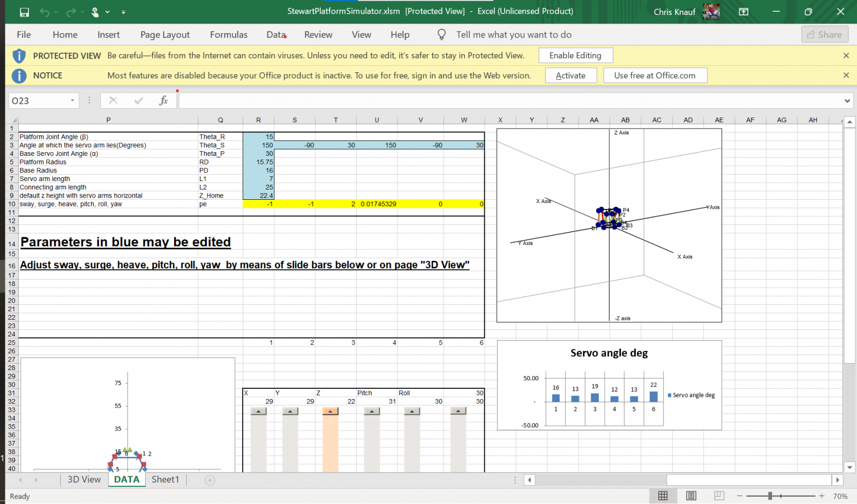The width and height of the screenshot is (857, 504).
Task: Click the Cancel X icon in formula bar
Action: pos(113,101)
